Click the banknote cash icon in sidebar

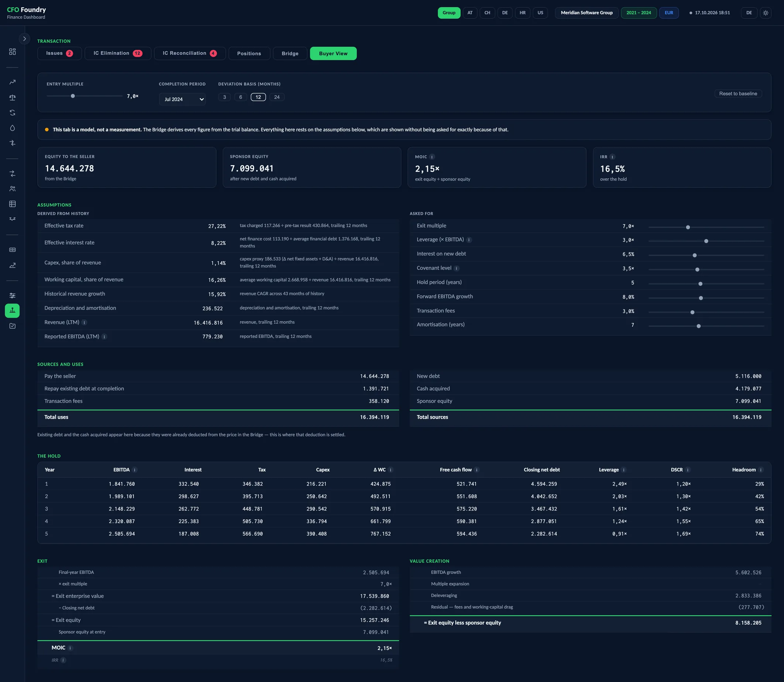coord(12,250)
